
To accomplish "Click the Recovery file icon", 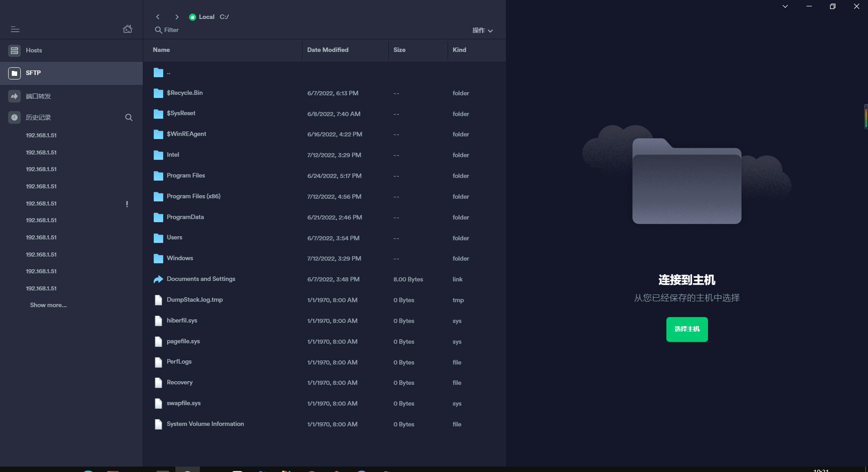I will [158, 383].
